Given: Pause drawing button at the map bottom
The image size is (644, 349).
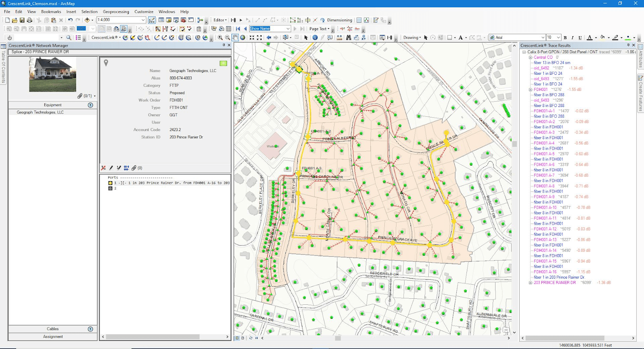Looking at the screenshot, I should [256, 338].
